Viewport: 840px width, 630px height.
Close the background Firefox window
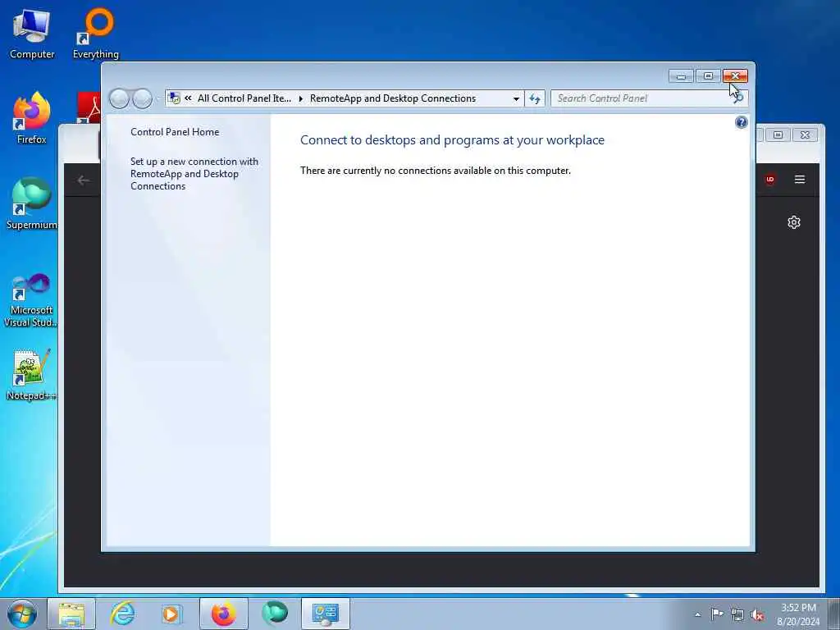(805, 135)
